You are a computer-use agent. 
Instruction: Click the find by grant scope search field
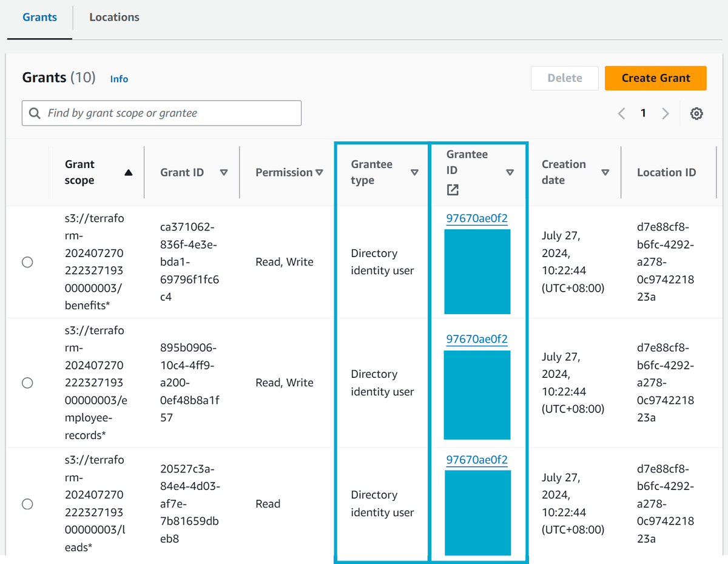tap(161, 113)
